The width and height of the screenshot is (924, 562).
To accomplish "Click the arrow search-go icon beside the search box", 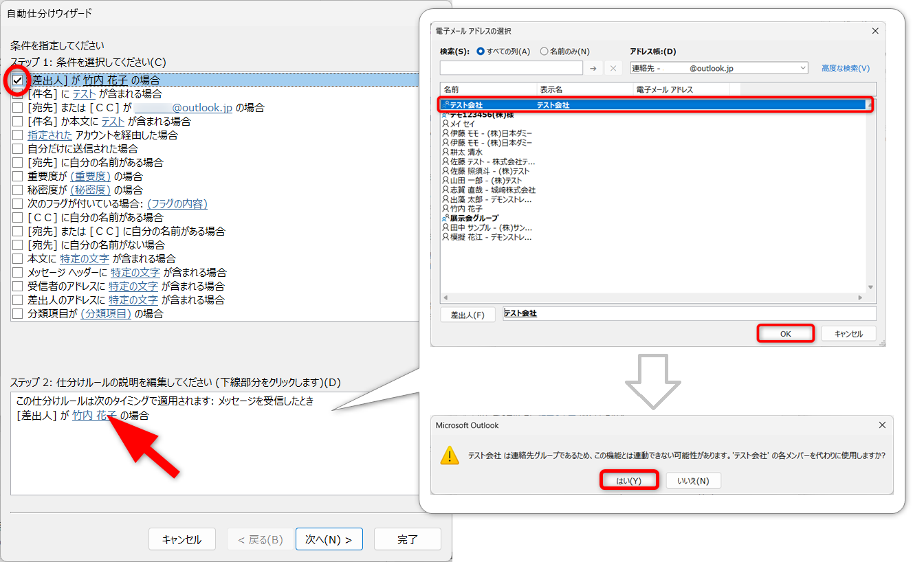I will coord(593,68).
